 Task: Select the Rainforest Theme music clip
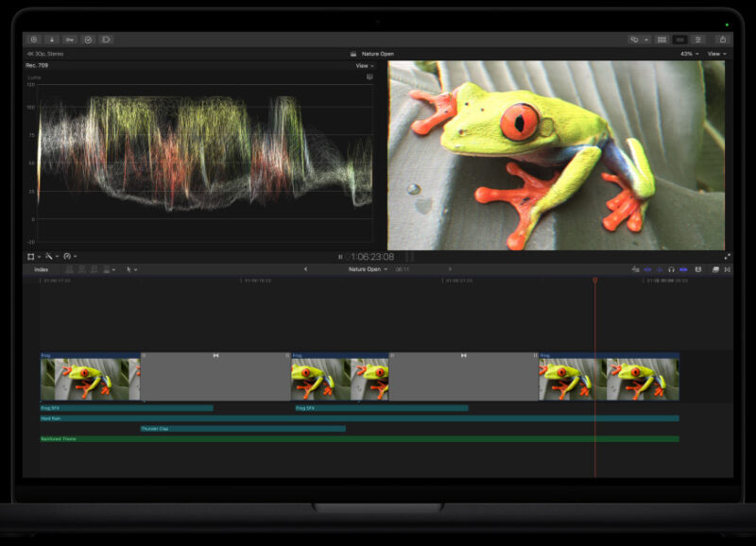(x=360, y=439)
